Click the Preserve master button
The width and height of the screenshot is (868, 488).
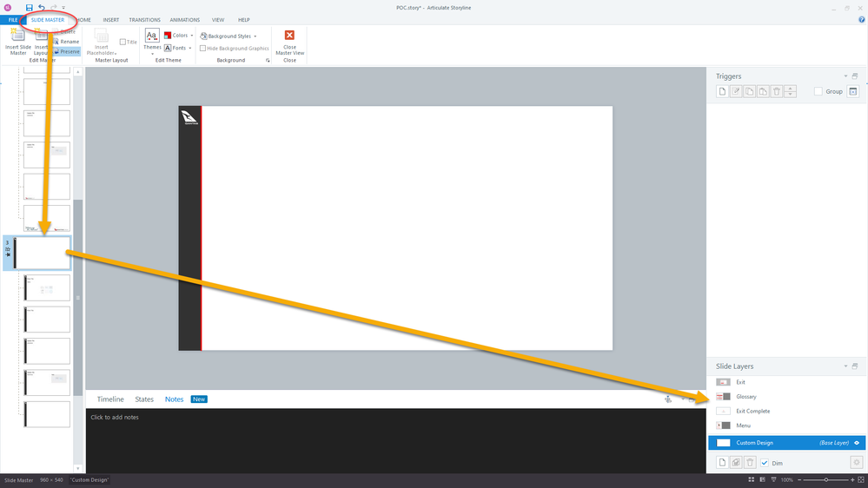click(67, 51)
